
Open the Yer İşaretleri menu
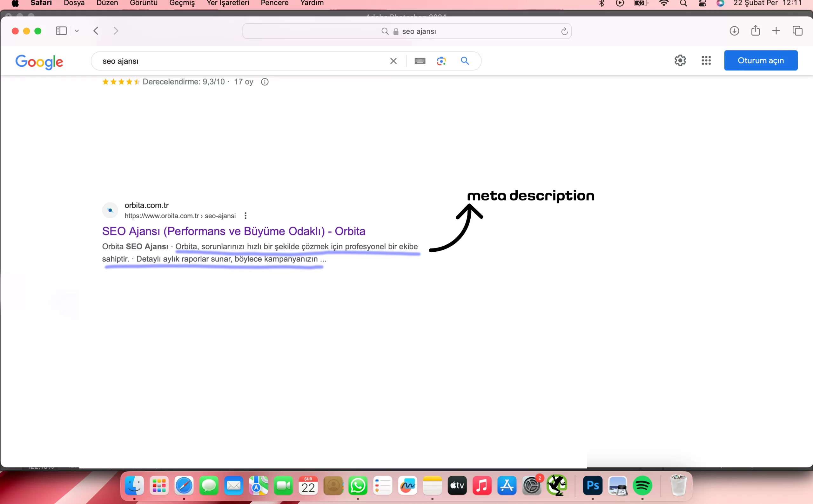tap(228, 3)
